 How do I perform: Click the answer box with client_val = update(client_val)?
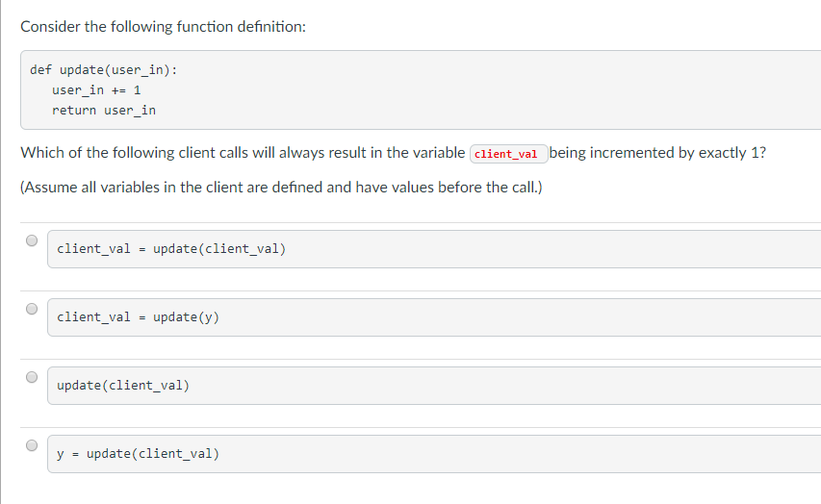coord(433,249)
